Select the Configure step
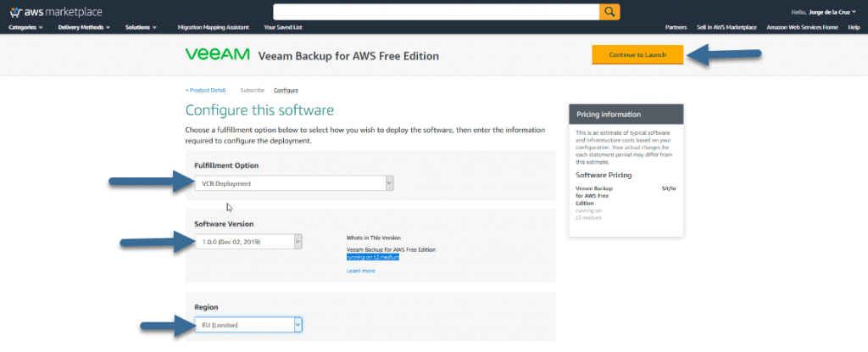868x352 pixels. click(x=286, y=91)
